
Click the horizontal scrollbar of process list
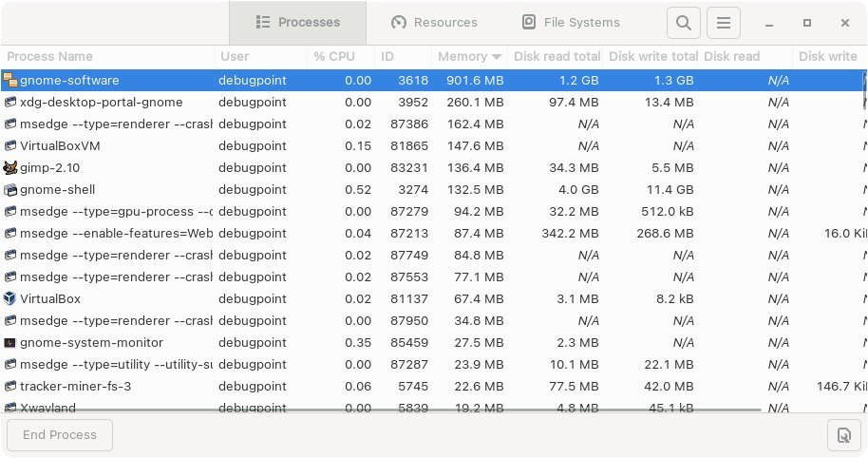382,410
